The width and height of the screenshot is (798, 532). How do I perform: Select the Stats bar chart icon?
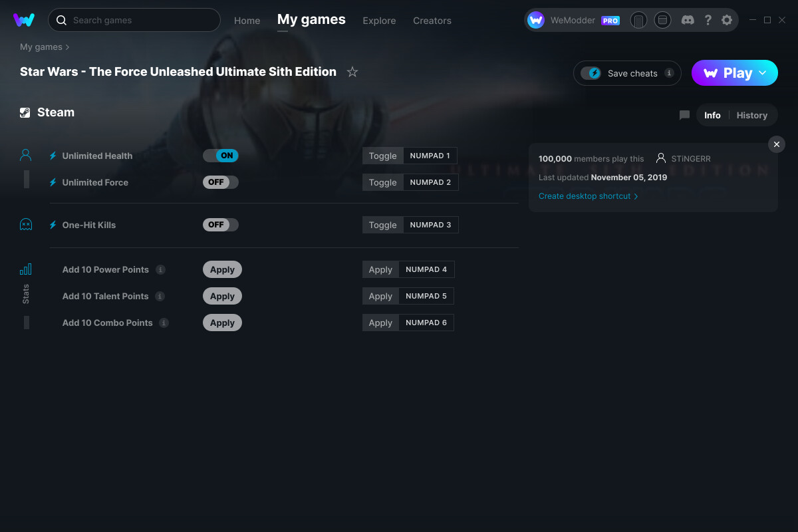(26, 269)
